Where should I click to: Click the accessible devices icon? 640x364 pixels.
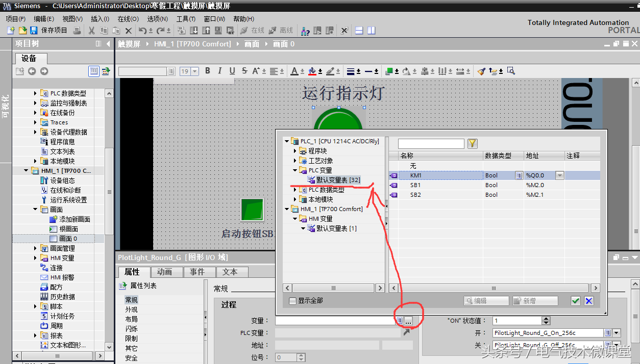click(305, 31)
